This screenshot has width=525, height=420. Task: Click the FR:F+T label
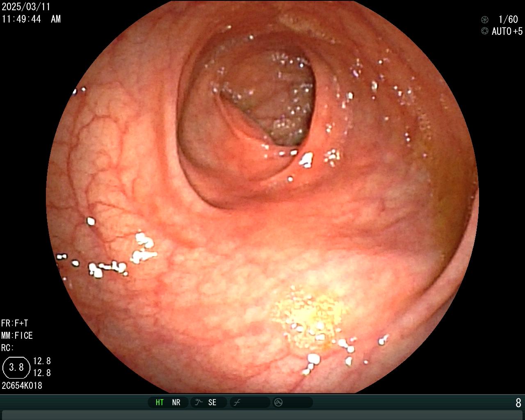click(x=15, y=323)
